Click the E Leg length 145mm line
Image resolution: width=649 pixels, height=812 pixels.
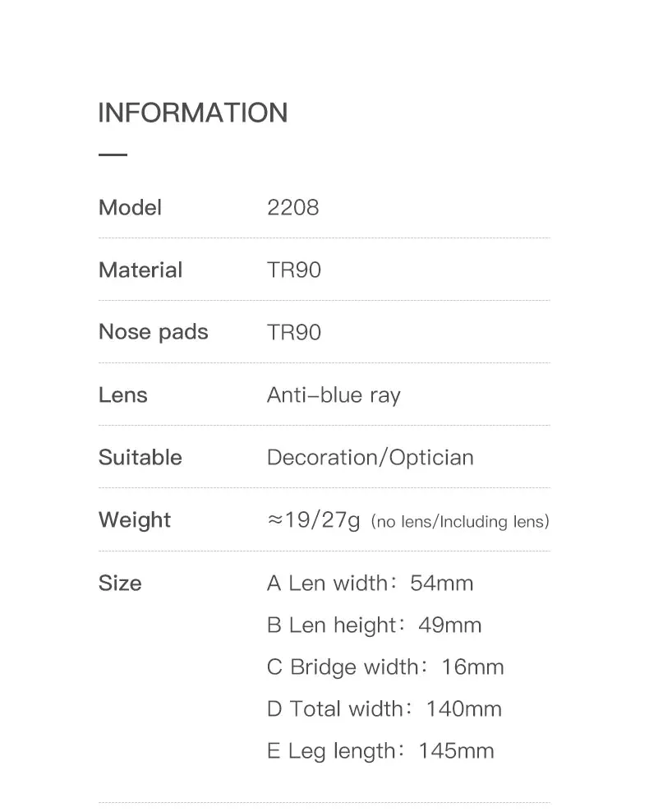coord(380,751)
